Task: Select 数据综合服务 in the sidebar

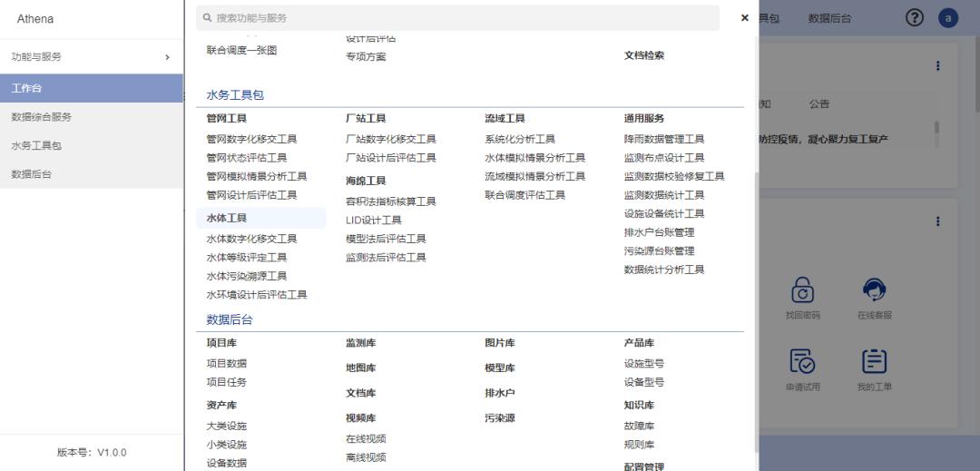Action: pyautogui.click(x=42, y=117)
